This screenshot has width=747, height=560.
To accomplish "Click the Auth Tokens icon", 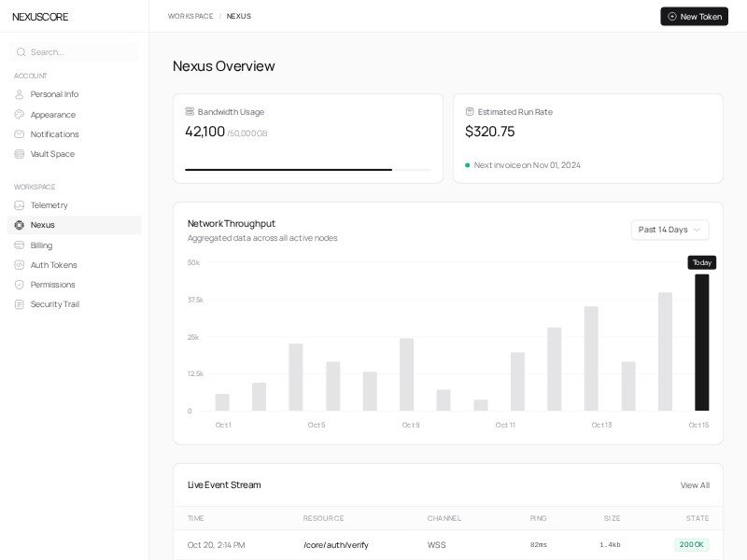I will click(x=20, y=265).
